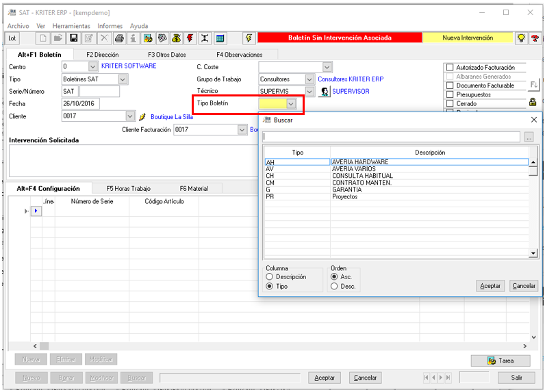Check Documento Facturable checkbox
The image size is (545, 392).
coord(450,86)
